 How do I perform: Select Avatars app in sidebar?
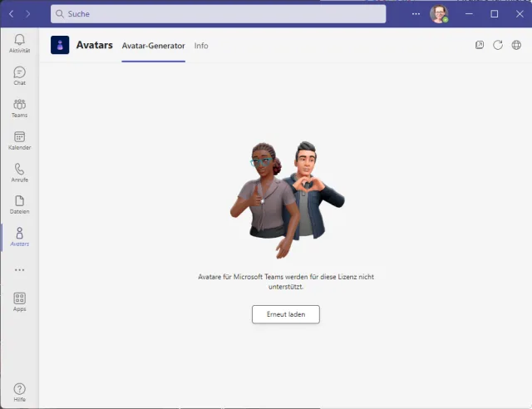tap(19, 237)
